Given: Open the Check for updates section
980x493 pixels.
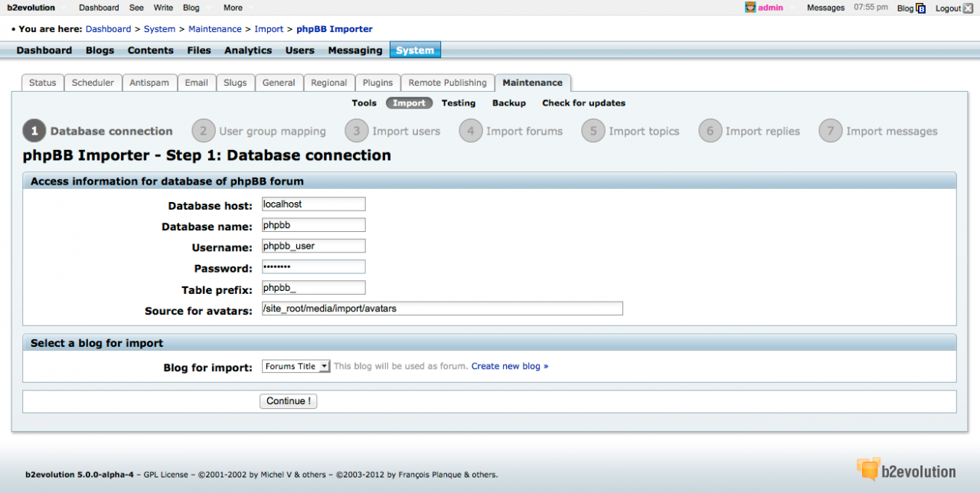Looking at the screenshot, I should tap(583, 103).
